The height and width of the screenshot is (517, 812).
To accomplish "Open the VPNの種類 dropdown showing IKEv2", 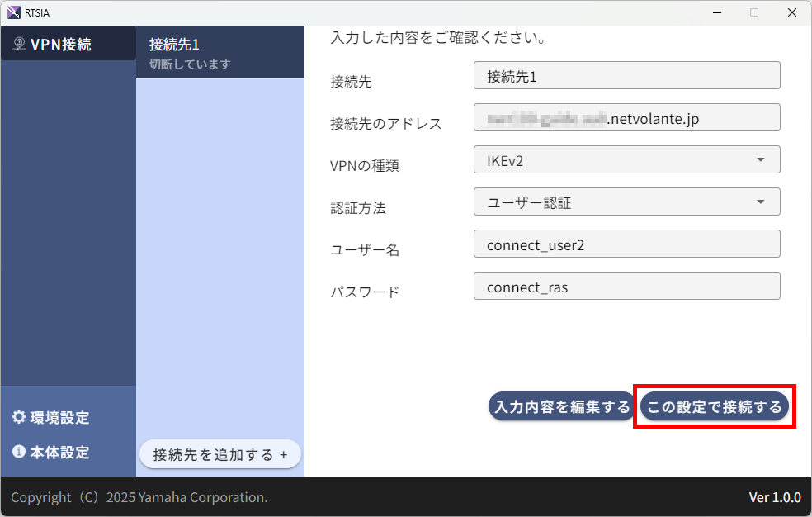I will click(x=626, y=159).
